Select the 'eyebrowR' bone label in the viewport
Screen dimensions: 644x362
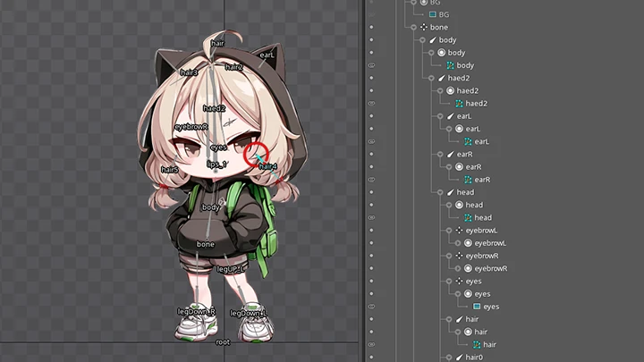[x=191, y=127]
